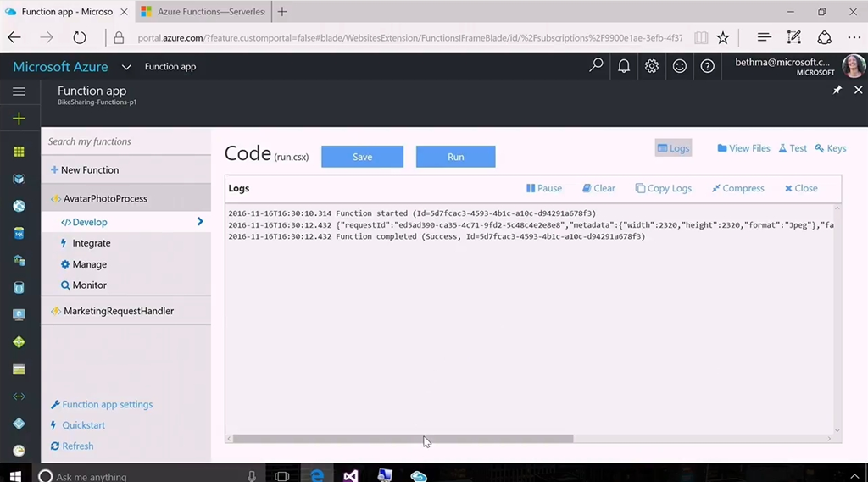Image resolution: width=868 pixels, height=482 pixels.
Task: Open the Integrate section
Action: coord(86,243)
